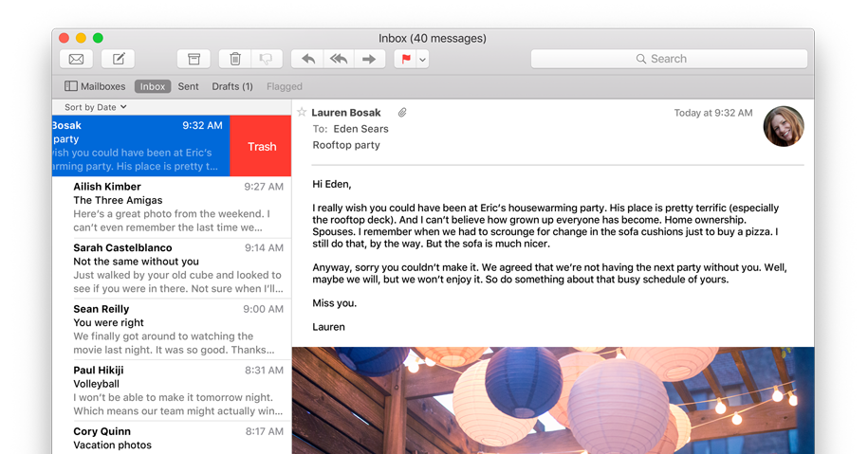This screenshot has height=454, width=868.
Task: Click the attachment paperclip icon
Action: pyautogui.click(x=402, y=112)
